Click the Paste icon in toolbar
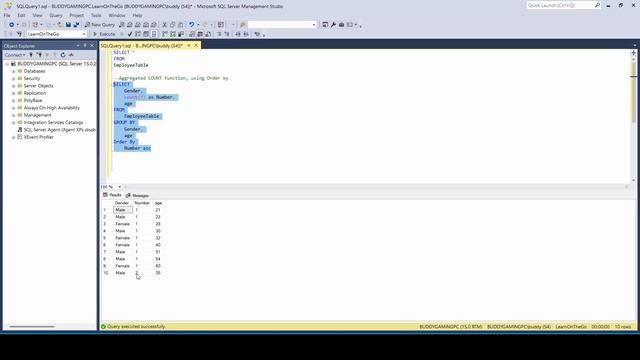The image size is (640, 360). coord(180,25)
